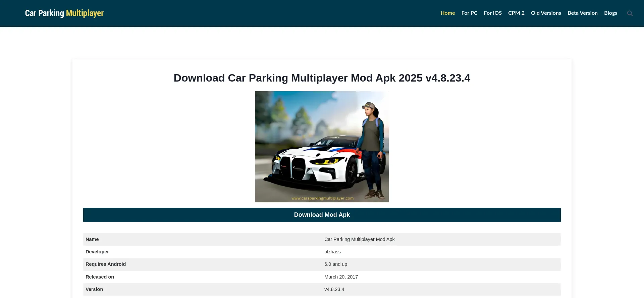
Task: Click the white BMW car game image
Action: (x=322, y=147)
